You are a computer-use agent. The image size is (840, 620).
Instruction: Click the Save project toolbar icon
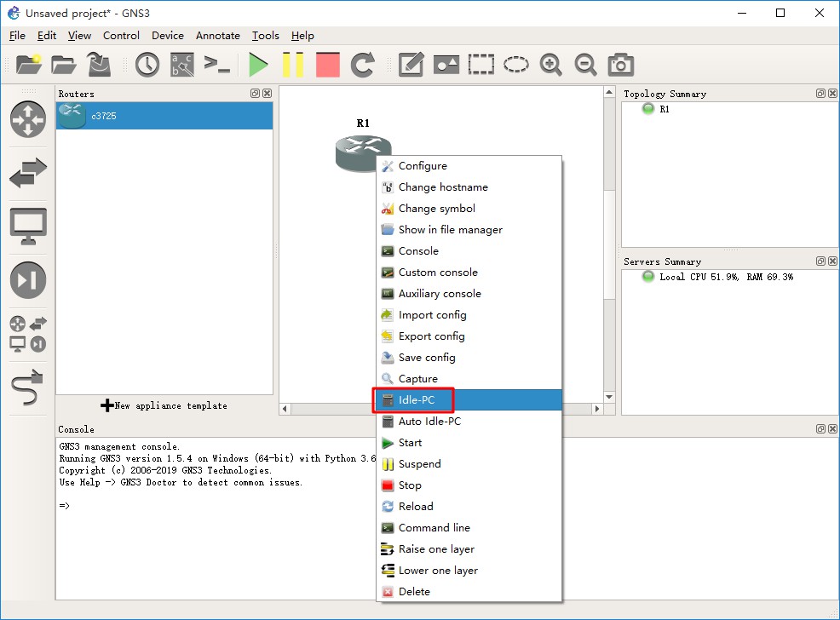(x=99, y=65)
